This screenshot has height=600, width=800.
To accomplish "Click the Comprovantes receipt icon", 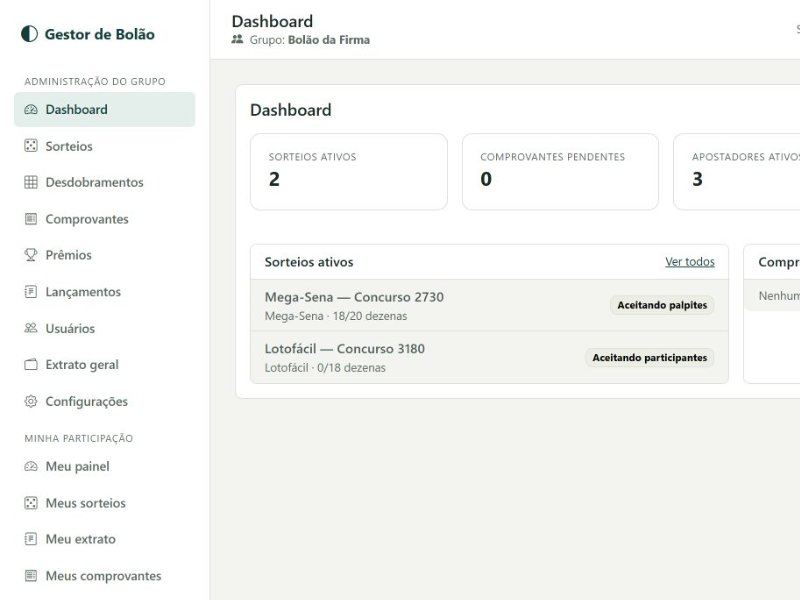I will click(x=31, y=219).
